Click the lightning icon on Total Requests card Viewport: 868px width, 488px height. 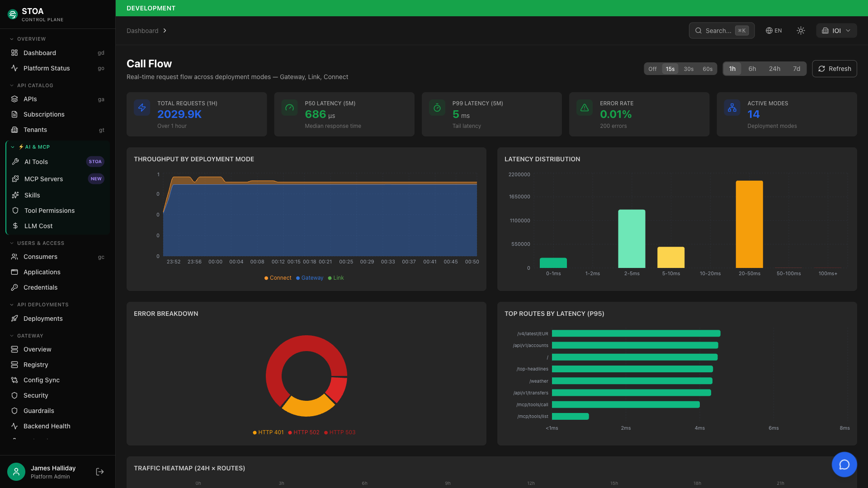click(142, 108)
